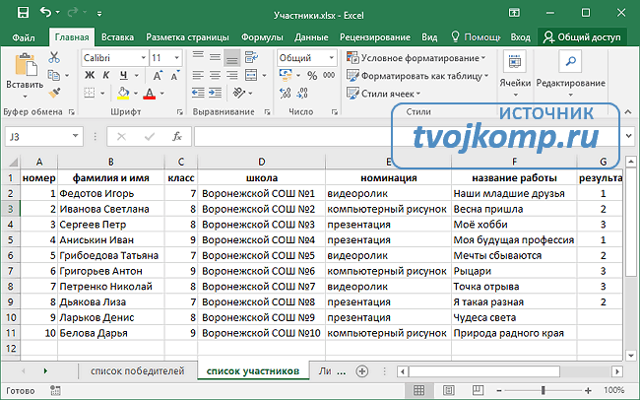Click cell containing Федотов Игорь
Screen dimensions: 640x400
[x=111, y=193]
